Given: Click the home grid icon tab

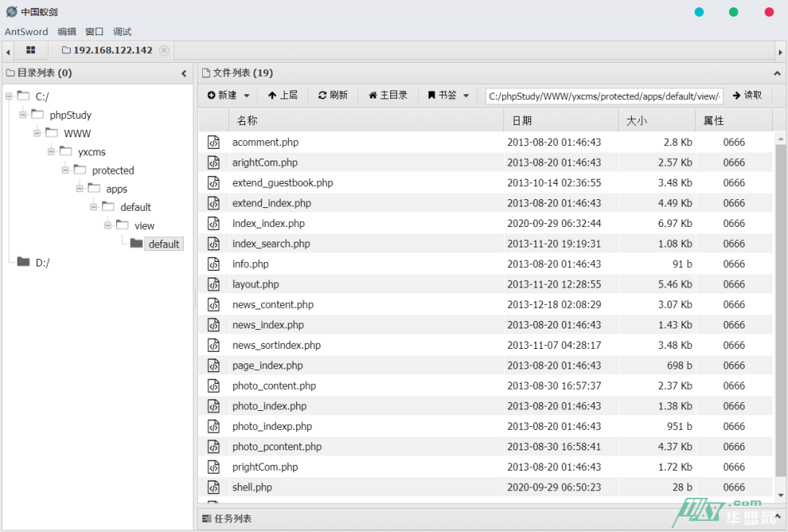Looking at the screenshot, I should click(x=31, y=50).
